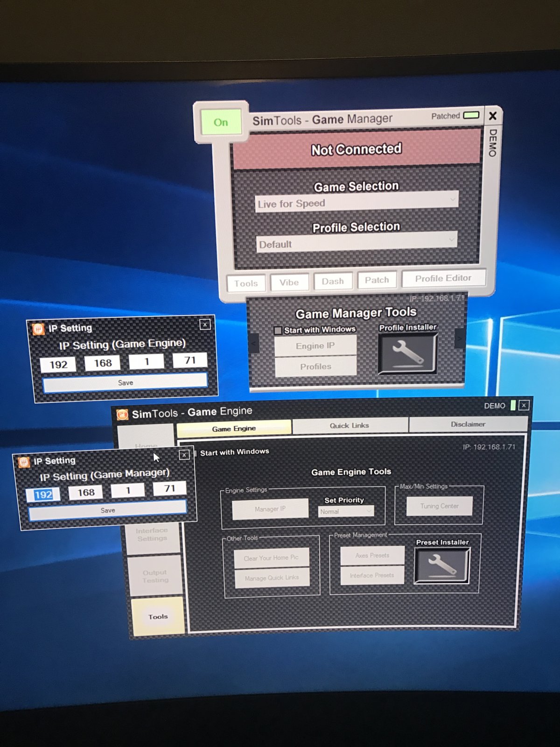Image resolution: width=560 pixels, height=747 pixels.
Task: Enable Start with Windows in Game Engine
Action: point(196,453)
